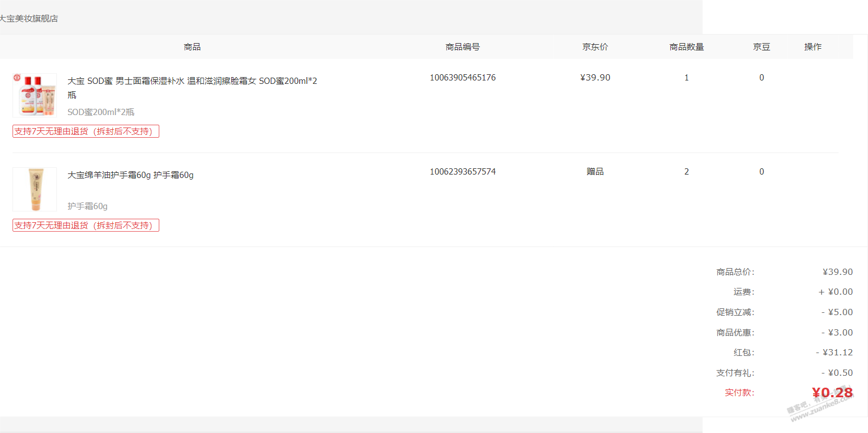
Task: Click the 商品编号 column header
Action: tap(462, 47)
